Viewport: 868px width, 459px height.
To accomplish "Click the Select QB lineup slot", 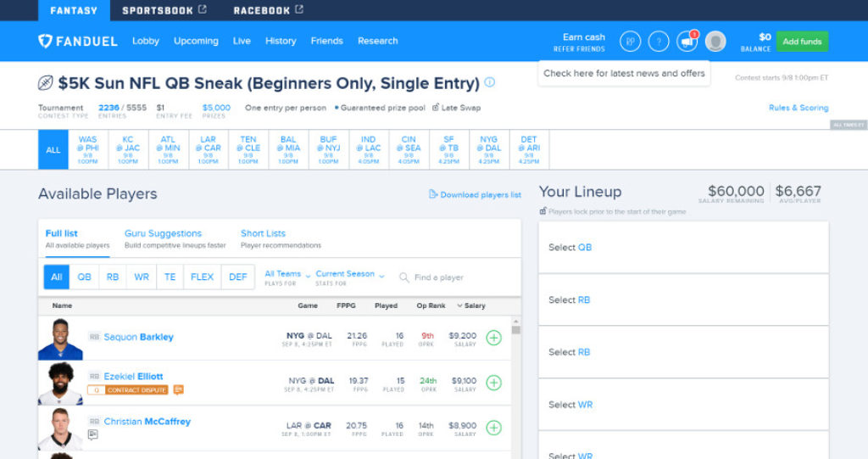I will [683, 247].
